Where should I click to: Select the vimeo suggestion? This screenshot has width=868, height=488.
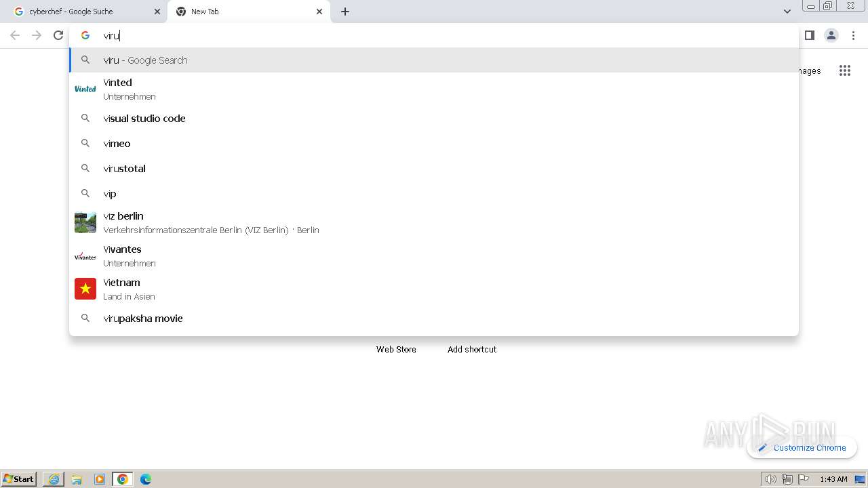point(434,143)
